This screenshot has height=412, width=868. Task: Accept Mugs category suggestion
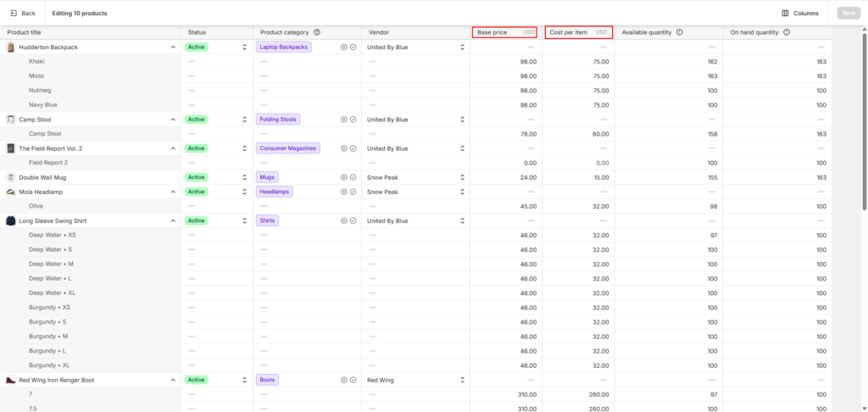(x=353, y=177)
